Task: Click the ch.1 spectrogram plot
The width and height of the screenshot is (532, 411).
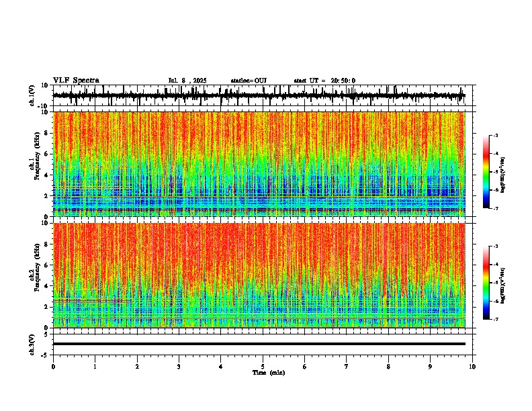Action: (x=259, y=164)
